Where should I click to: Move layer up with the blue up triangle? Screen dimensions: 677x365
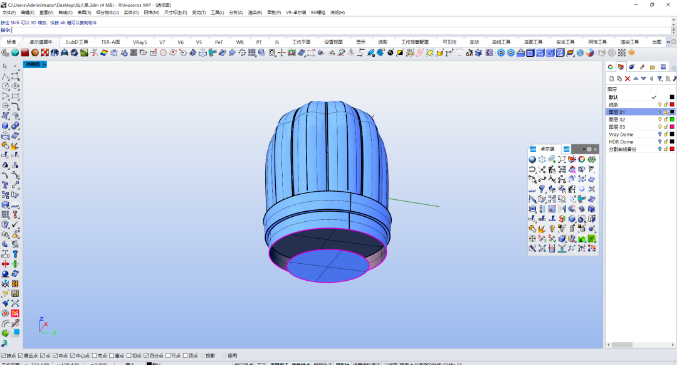636,79
